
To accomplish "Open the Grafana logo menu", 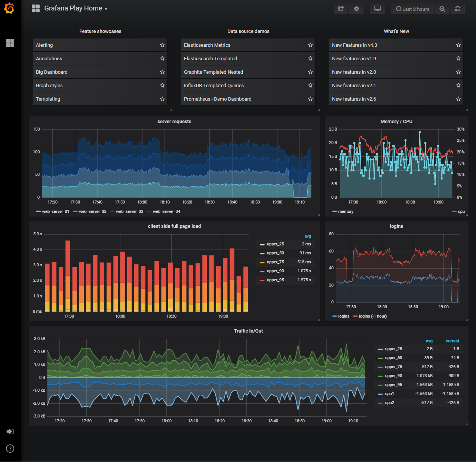I will coord(9,8).
